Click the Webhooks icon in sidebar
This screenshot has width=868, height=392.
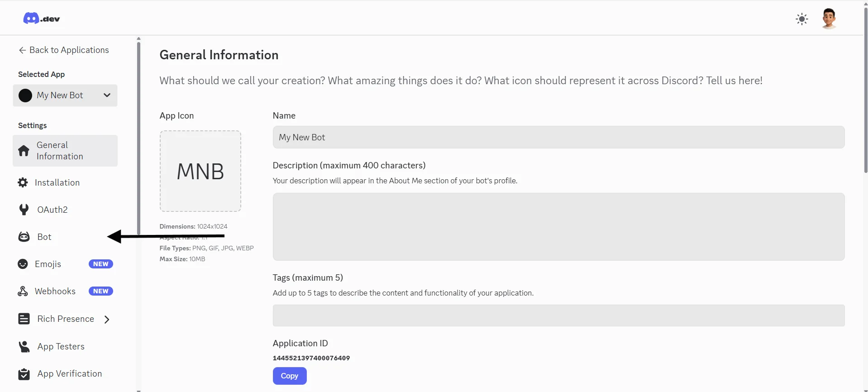point(23,291)
